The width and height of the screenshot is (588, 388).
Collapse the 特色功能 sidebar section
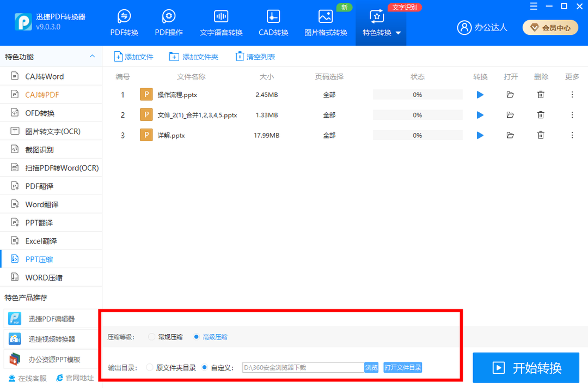tap(92, 56)
